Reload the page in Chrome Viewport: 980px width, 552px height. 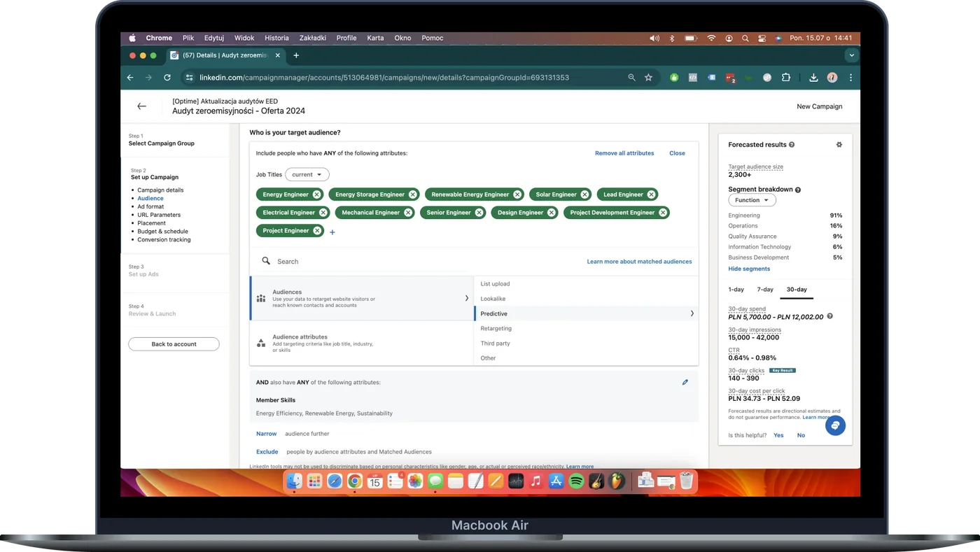(x=167, y=78)
